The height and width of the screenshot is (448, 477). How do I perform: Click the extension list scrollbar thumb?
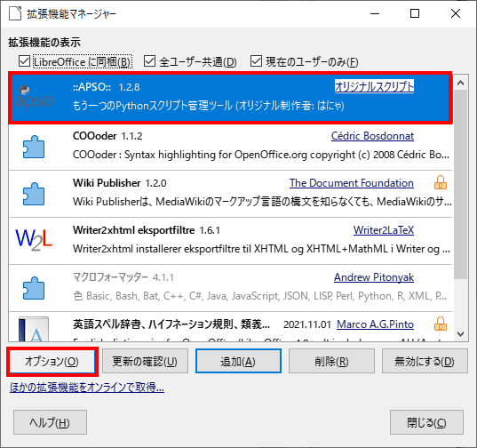[x=461, y=184]
